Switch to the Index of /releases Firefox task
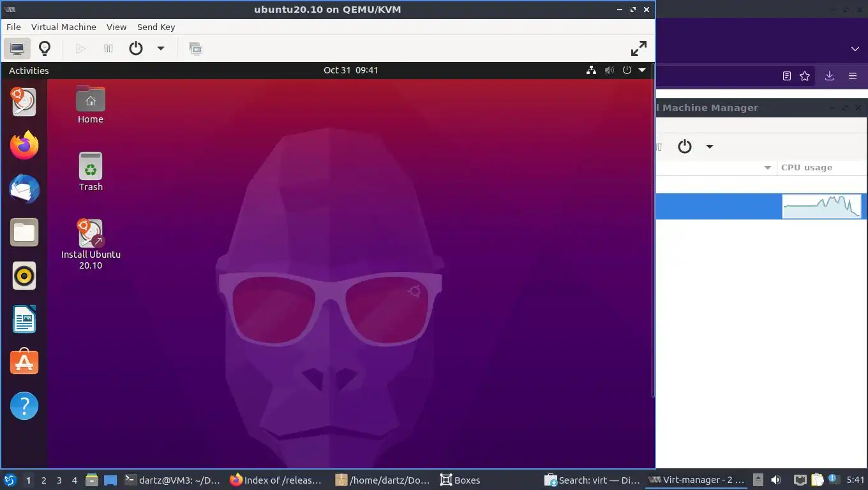868x490 pixels. [276, 480]
